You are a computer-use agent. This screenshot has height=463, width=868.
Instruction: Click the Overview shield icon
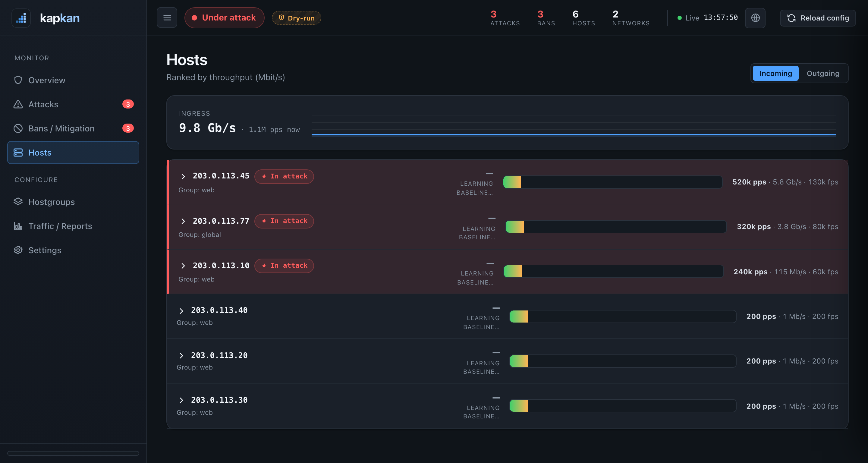pyautogui.click(x=18, y=80)
